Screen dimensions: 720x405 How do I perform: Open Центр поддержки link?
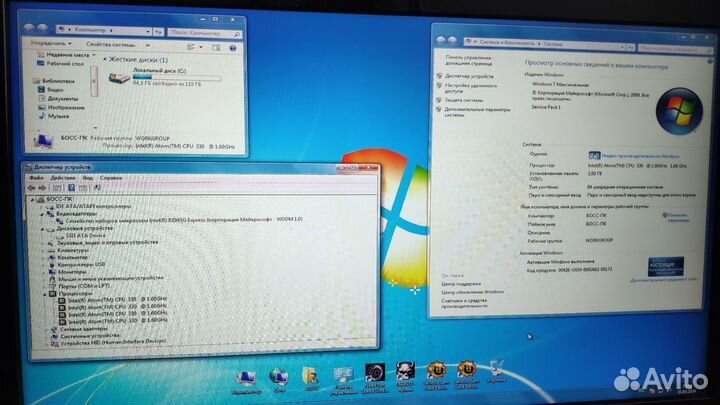pyautogui.click(x=461, y=284)
